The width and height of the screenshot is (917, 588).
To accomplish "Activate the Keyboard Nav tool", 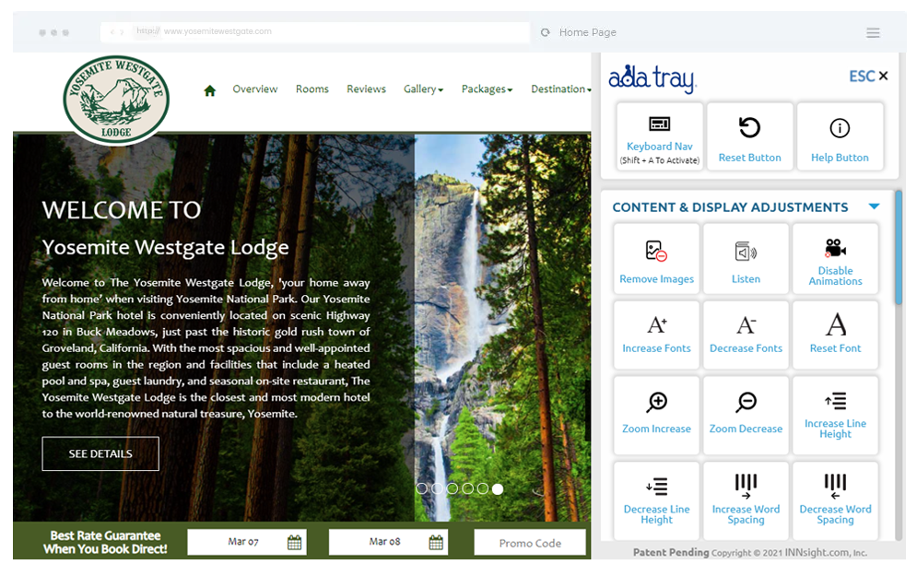I will pos(659,137).
